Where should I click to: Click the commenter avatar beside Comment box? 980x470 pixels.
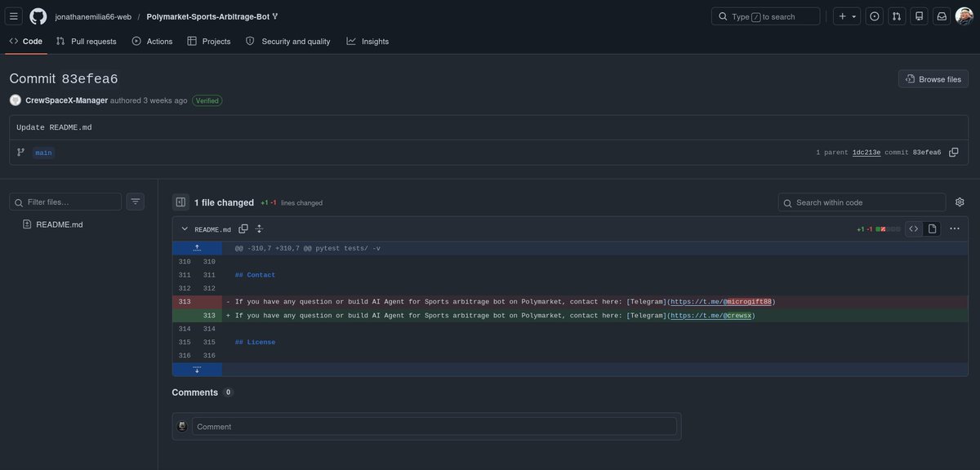(182, 426)
